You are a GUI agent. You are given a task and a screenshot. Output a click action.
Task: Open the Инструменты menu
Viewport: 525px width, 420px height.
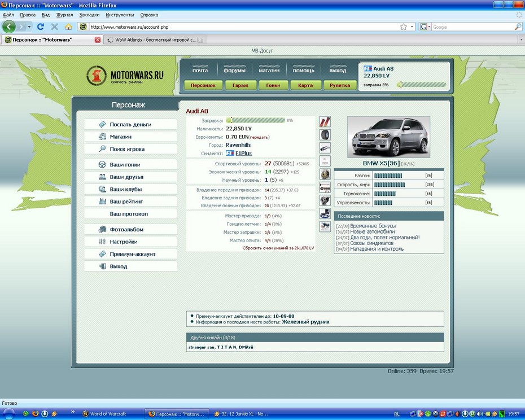point(120,15)
